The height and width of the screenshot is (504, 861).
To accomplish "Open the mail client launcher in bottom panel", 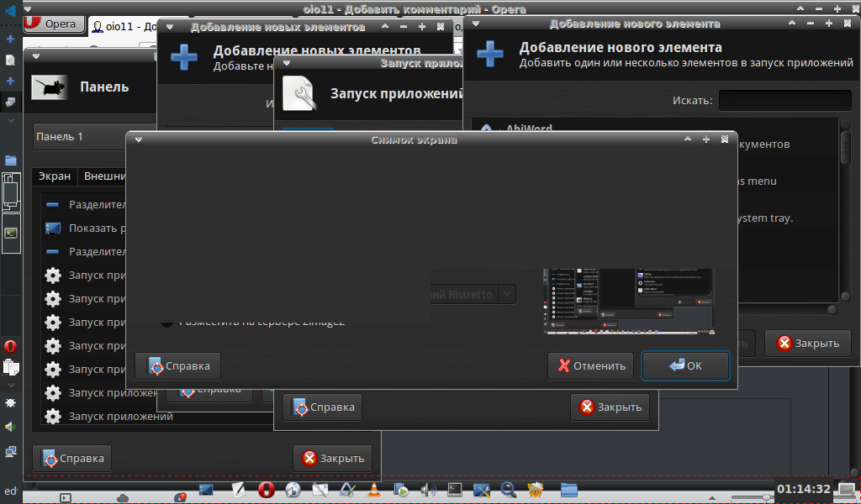I will pos(320,489).
